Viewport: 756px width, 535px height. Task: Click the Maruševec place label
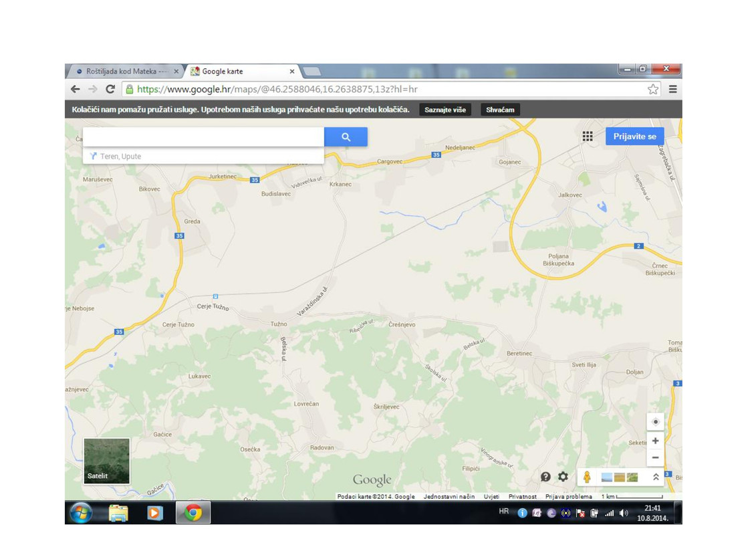coord(98,179)
